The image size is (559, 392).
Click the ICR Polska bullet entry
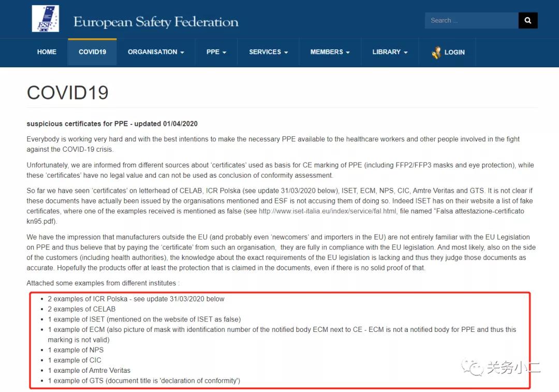tap(136, 299)
